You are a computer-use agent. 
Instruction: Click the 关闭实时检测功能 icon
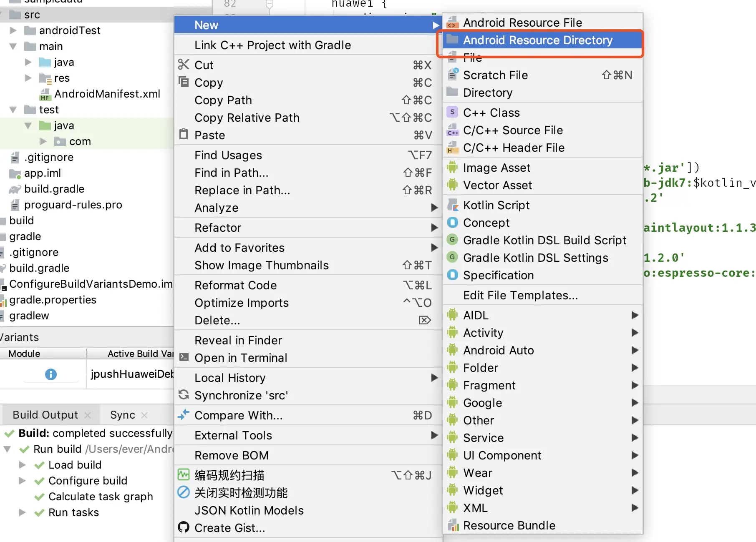[x=184, y=492]
